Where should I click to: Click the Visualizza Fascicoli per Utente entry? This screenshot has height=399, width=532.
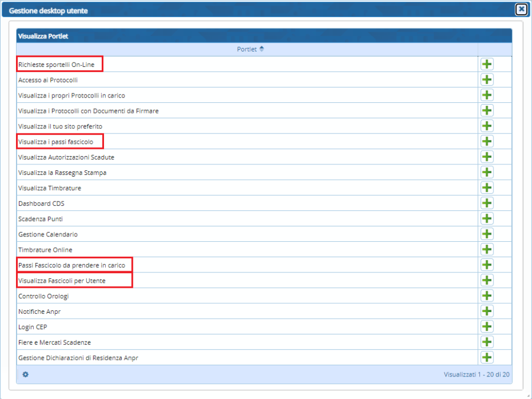point(62,281)
